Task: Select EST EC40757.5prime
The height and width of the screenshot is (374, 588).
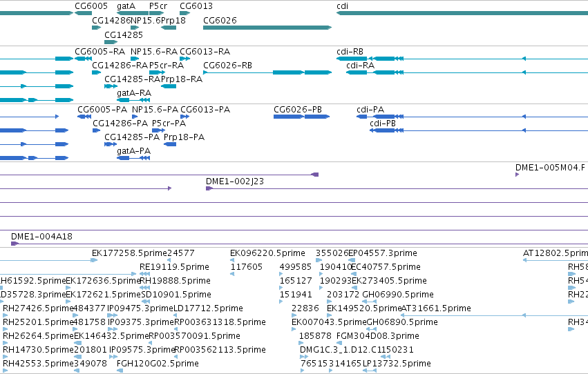Action: point(386,267)
